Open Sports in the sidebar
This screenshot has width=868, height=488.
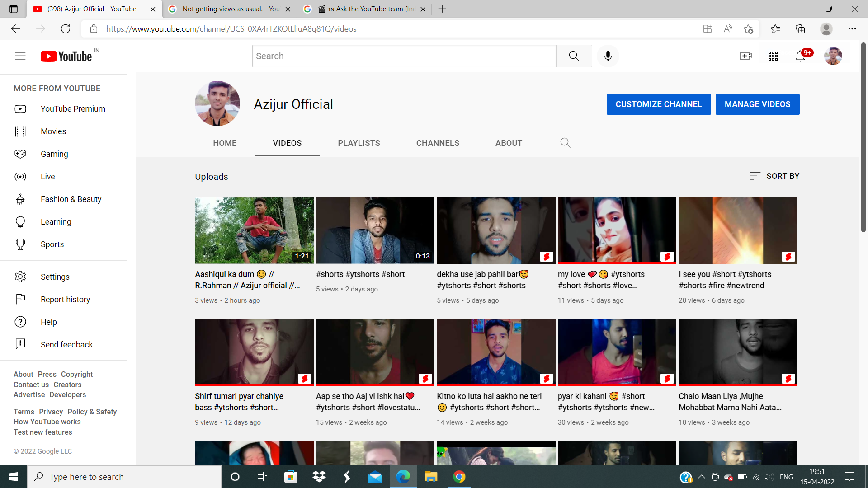(63, 244)
